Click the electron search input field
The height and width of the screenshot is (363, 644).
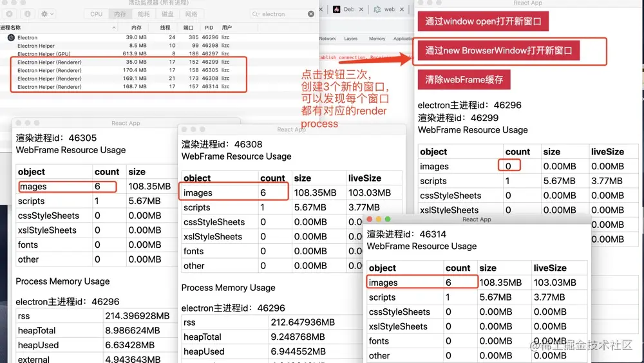283,14
